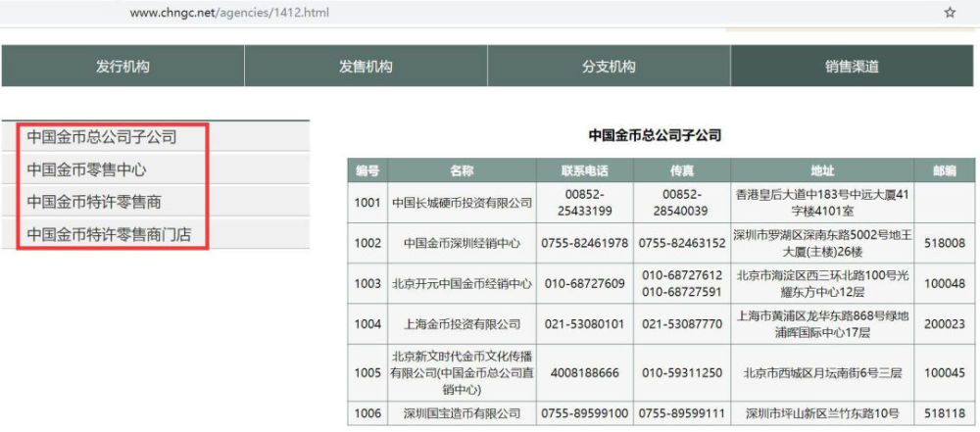Image resolution: width=980 pixels, height=432 pixels.
Task: Click phone number 4008188666
Action: 585,372
